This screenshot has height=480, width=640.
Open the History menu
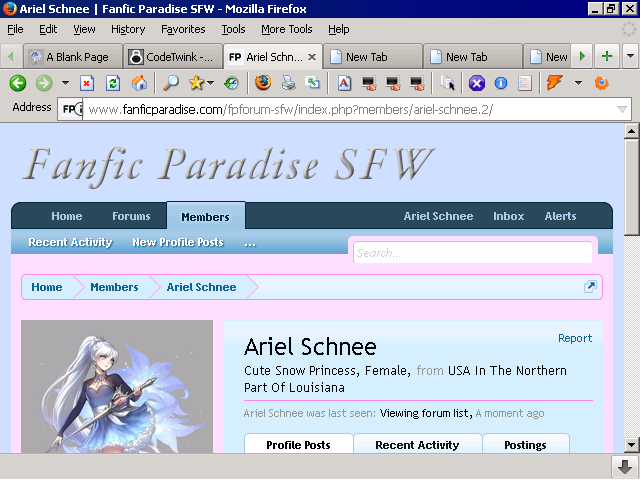[x=128, y=29]
